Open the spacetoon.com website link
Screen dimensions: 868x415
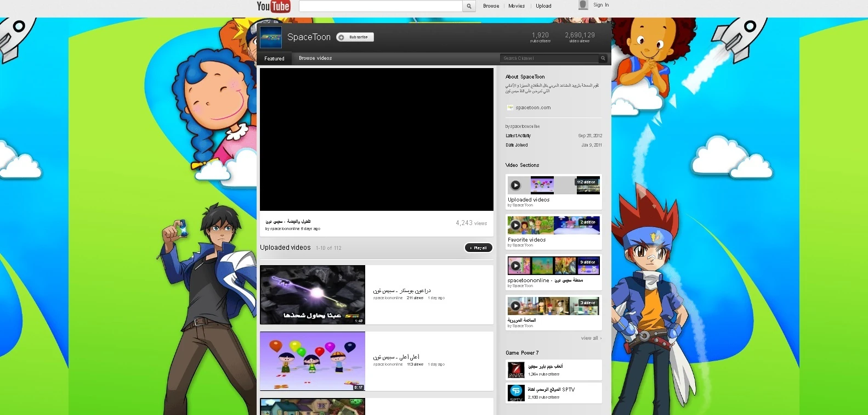[x=533, y=108]
